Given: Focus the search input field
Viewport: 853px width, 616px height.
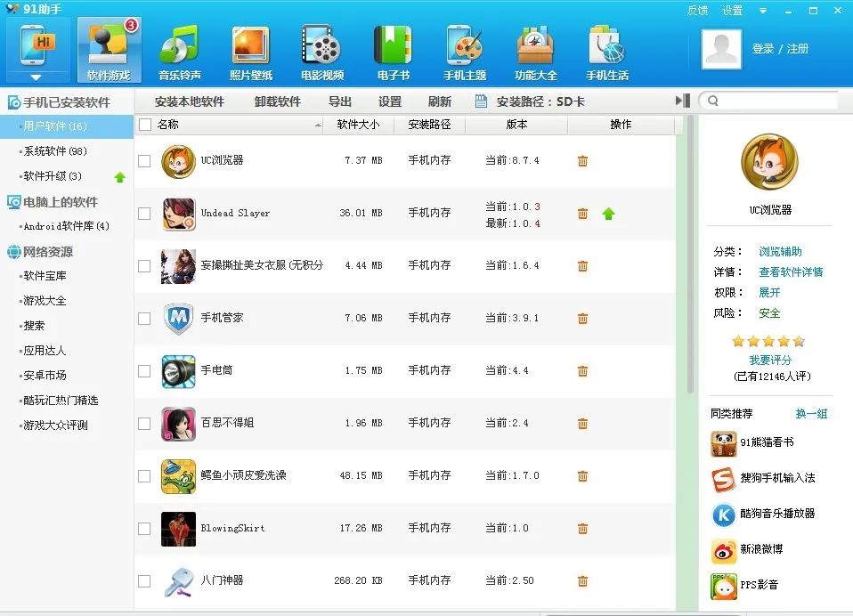Looking at the screenshot, I should coord(768,101).
